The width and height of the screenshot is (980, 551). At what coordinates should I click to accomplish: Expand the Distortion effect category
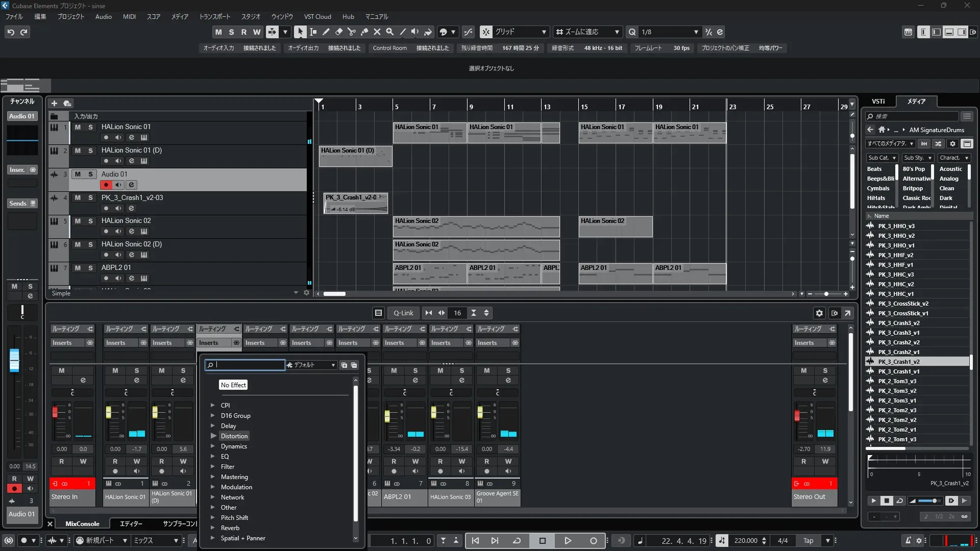(213, 436)
